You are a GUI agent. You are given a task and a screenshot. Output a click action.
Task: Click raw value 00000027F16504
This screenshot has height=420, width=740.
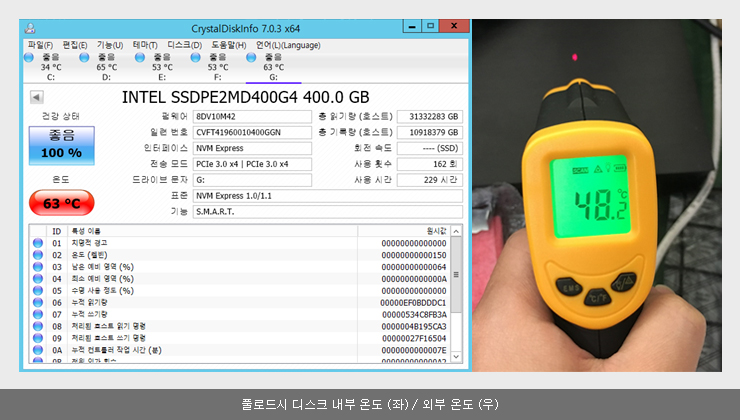coord(414,338)
